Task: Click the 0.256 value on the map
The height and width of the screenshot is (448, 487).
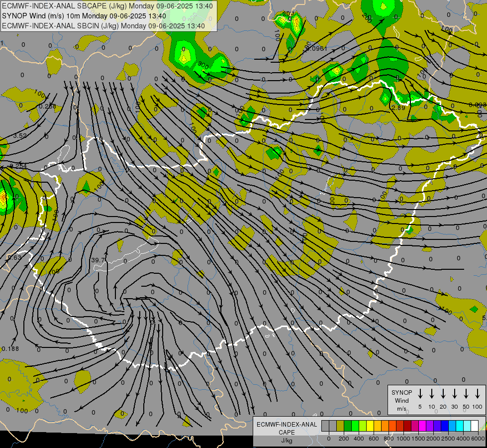Action: click(48, 107)
